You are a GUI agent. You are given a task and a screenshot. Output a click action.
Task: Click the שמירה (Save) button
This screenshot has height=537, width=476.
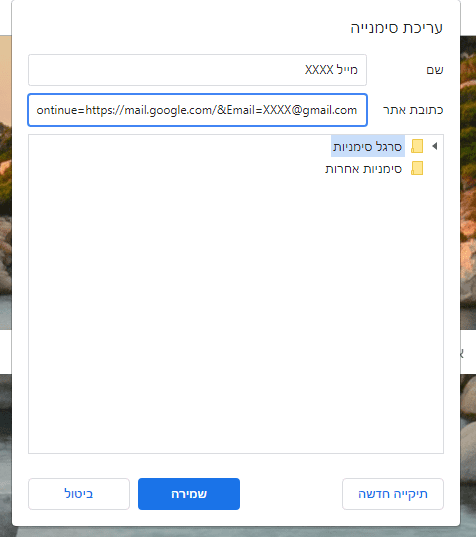pos(189,494)
